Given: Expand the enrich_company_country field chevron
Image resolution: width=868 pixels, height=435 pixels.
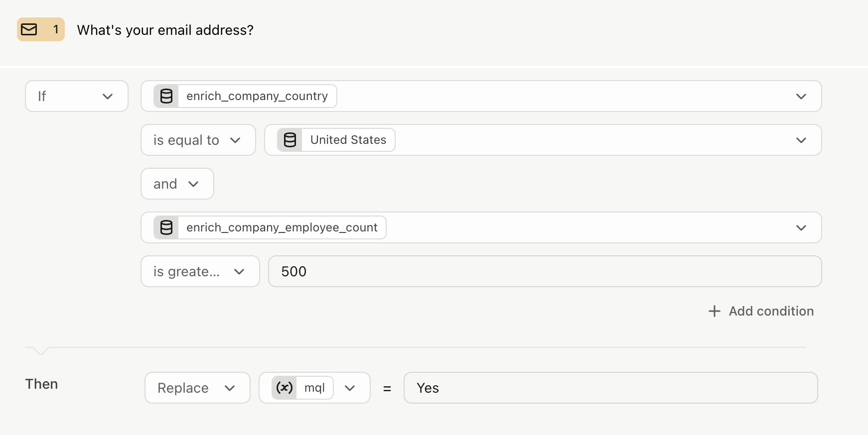Looking at the screenshot, I should click(801, 96).
